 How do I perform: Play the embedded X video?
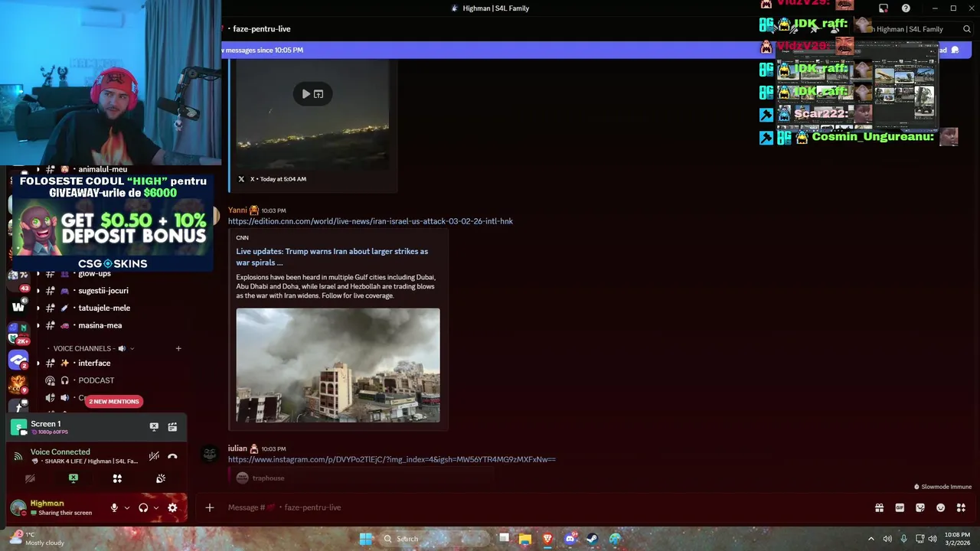coord(305,94)
